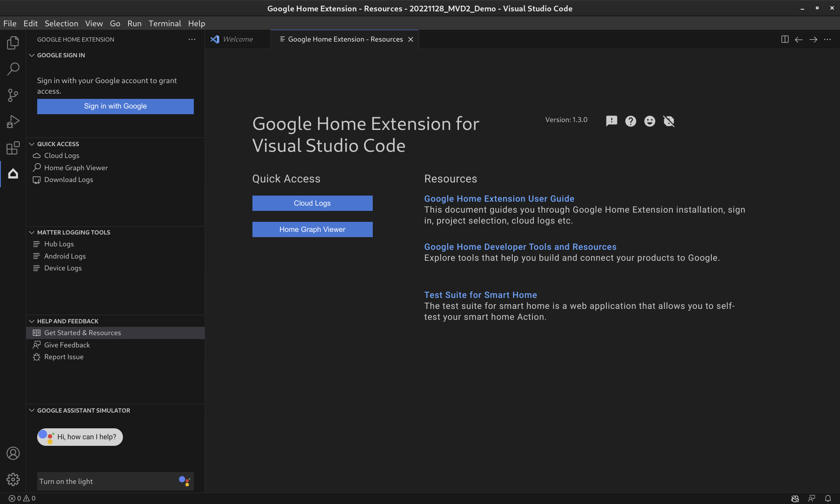Open Home Graph Viewer tool
This screenshot has height=504, width=840.
coord(76,168)
